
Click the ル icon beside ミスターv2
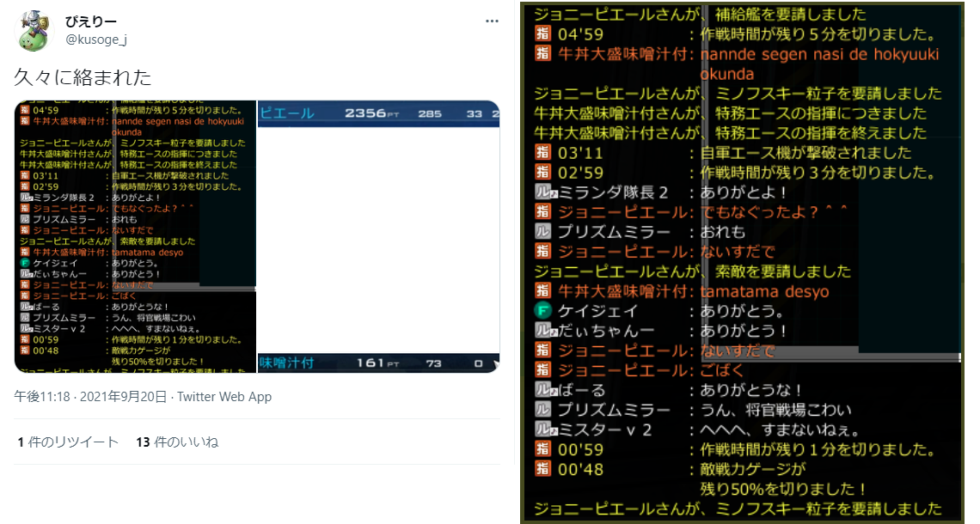(543, 430)
